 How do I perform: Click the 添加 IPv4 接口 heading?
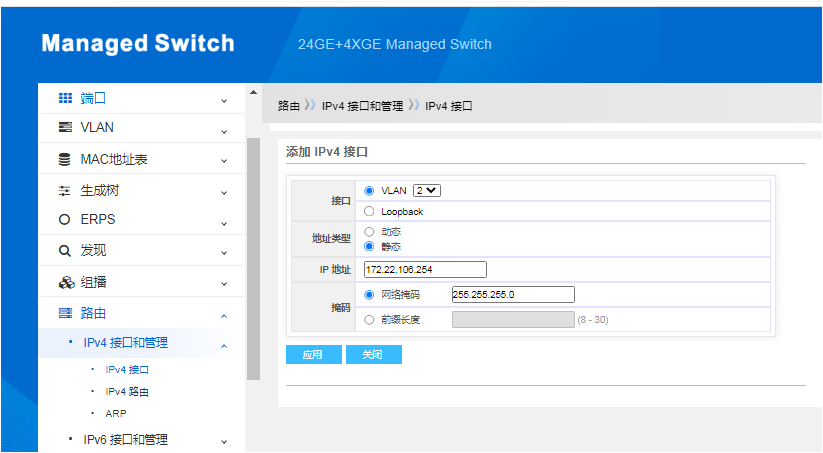tap(327, 152)
